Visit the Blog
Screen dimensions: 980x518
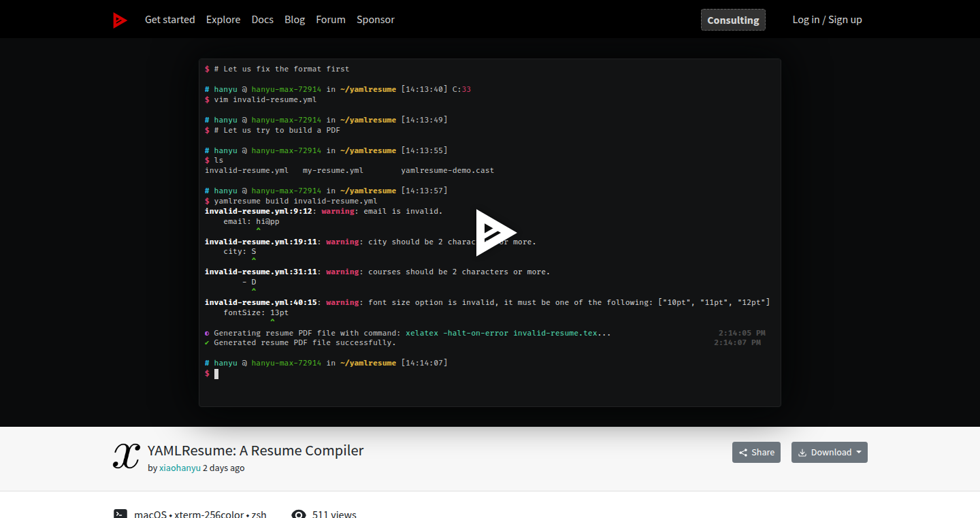(x=295, y=20)
